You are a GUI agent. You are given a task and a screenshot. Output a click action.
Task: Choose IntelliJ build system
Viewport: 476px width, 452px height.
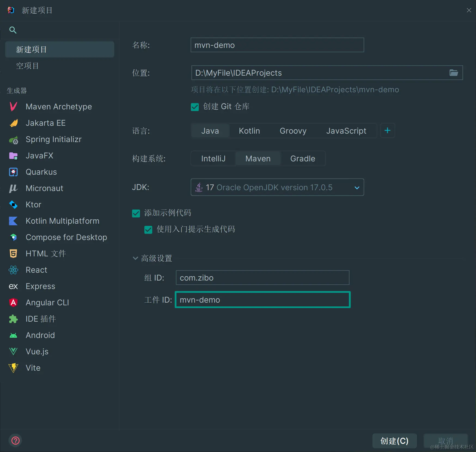coord(213,158)
